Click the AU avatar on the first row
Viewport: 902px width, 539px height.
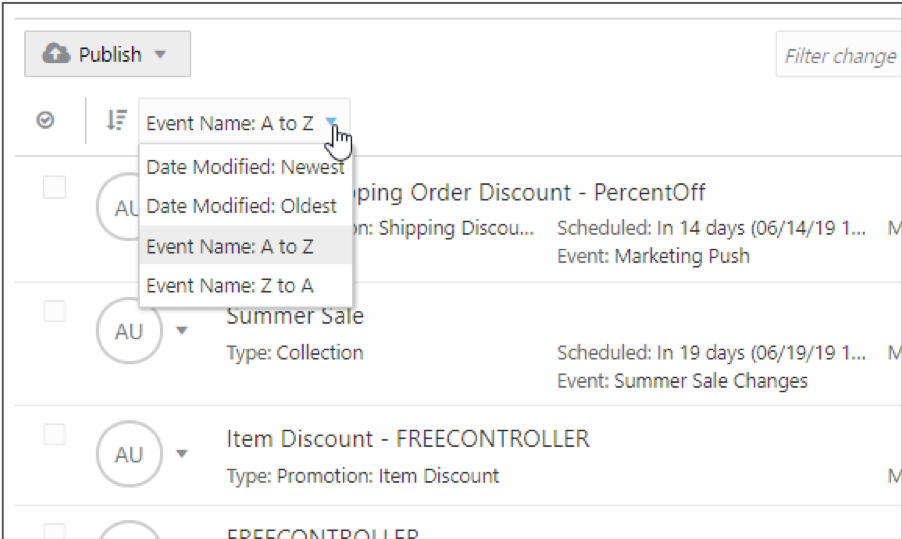pos(120,208)
